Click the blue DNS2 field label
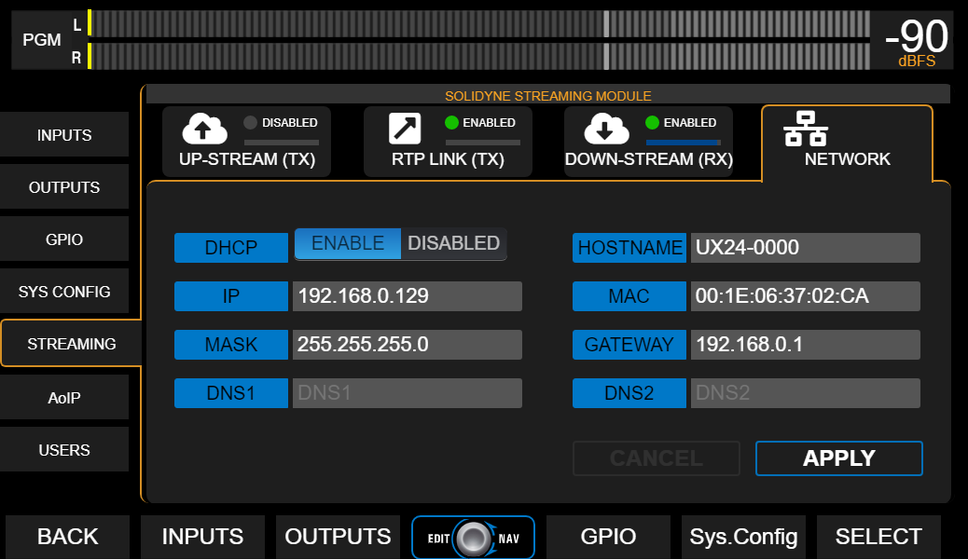The image size is (968, 560). [629, 392]
